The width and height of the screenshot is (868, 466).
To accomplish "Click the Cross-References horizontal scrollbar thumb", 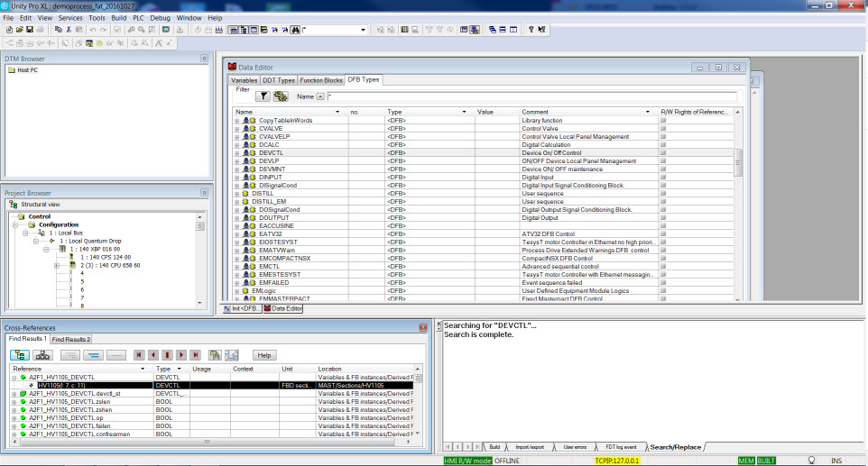I will (x=207, y=442).
